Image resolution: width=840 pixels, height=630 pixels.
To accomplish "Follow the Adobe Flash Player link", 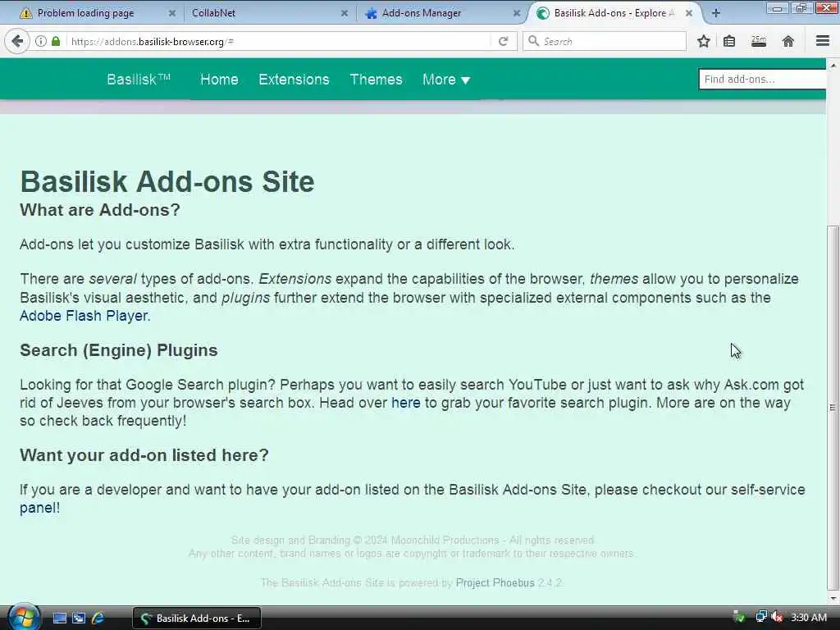I will click(x=84, y=316).
